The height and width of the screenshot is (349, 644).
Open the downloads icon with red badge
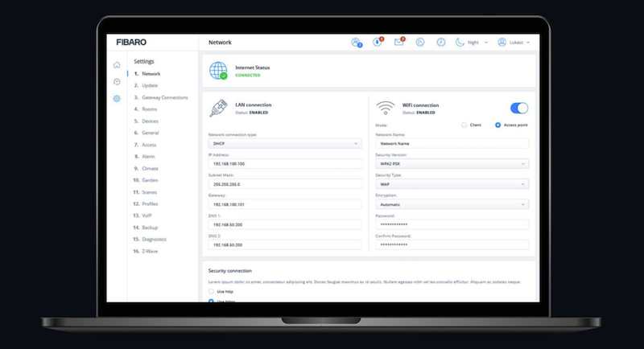coord(378,42)
